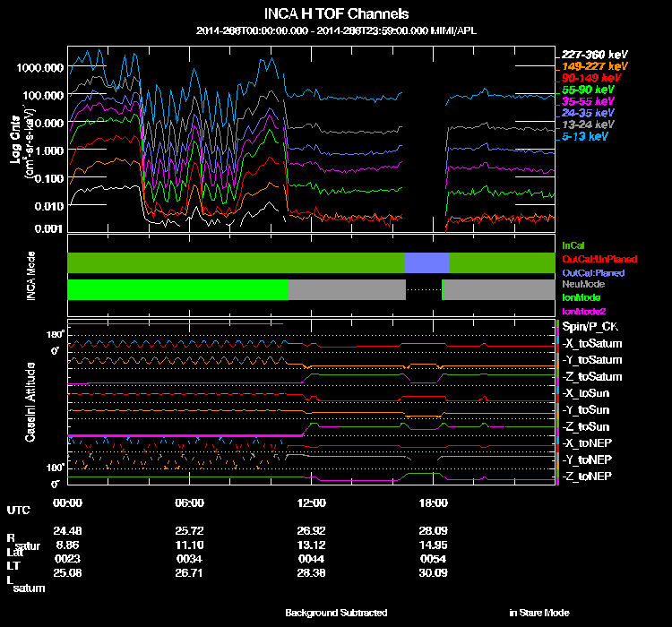Click the -Z_toSaturn attitude label
This screenshot has width=672, height=627.
(x=592, y=377)
